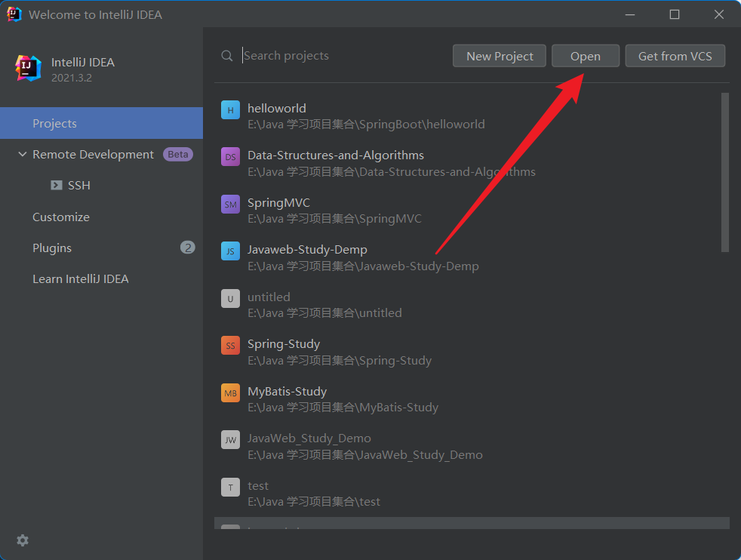Screen dimensions: 741x560
Task: Click the Spring-Study SS icon
Action: [230, 345]
